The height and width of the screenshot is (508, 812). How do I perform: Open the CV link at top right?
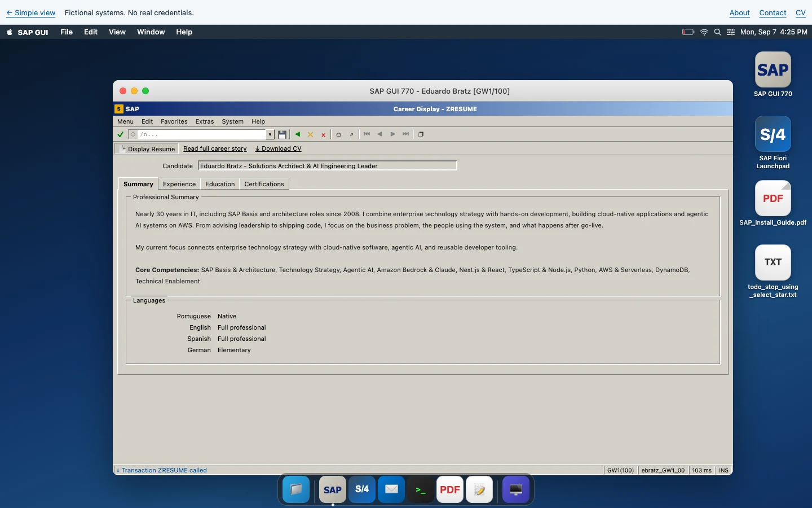(x=800, y=12)
